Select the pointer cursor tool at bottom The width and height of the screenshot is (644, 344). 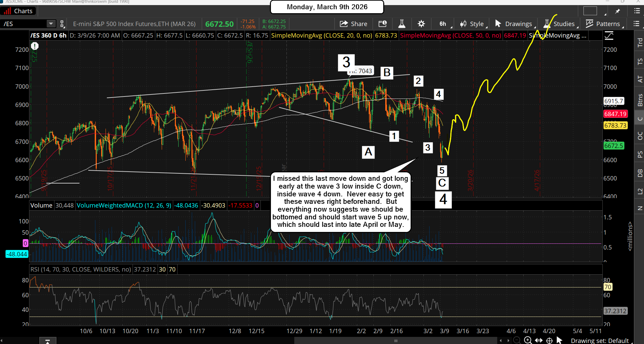[559, 340]
